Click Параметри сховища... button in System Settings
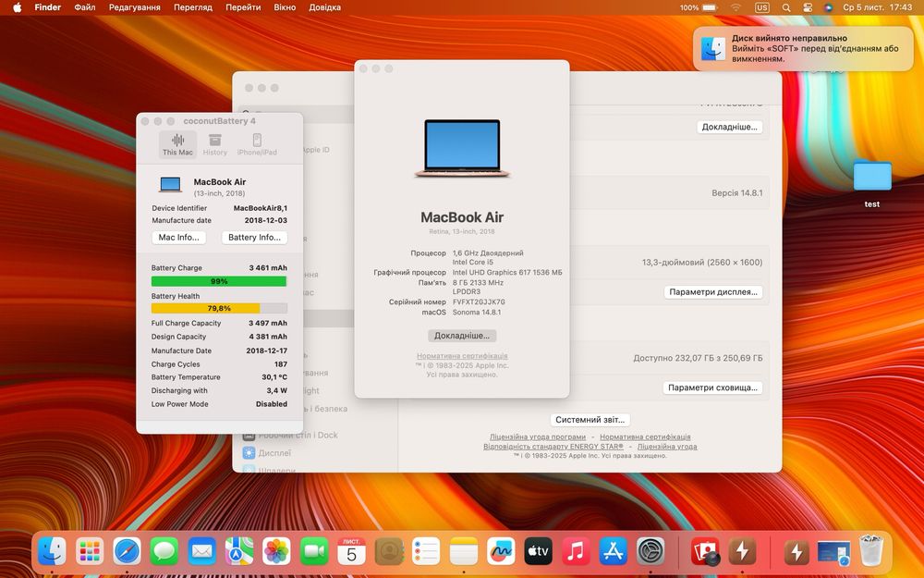The width and height of the screenshot is (924, 578). 712,387
